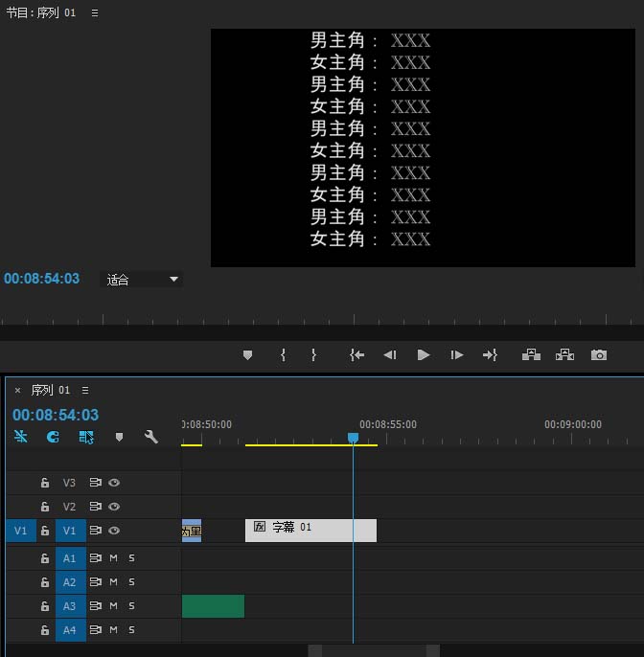Add marker in timeline
Viewport: 644px width, 657px height.
click(119, 438)
